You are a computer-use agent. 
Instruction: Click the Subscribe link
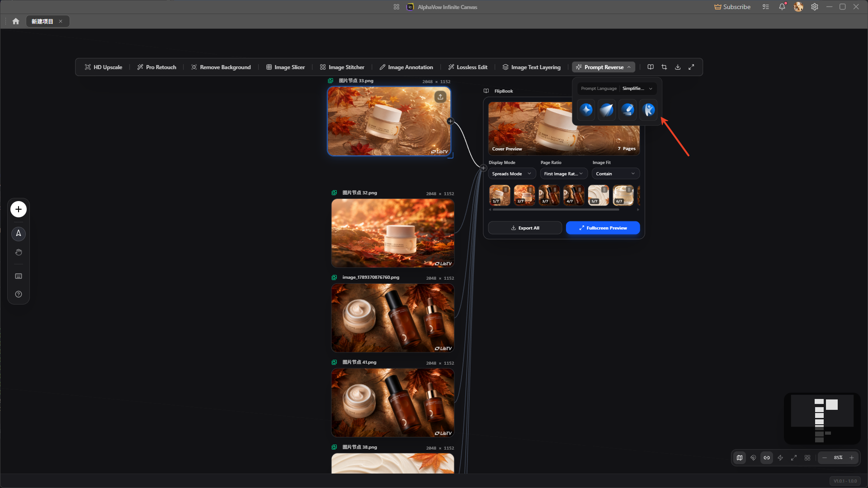tap(732, 7)
